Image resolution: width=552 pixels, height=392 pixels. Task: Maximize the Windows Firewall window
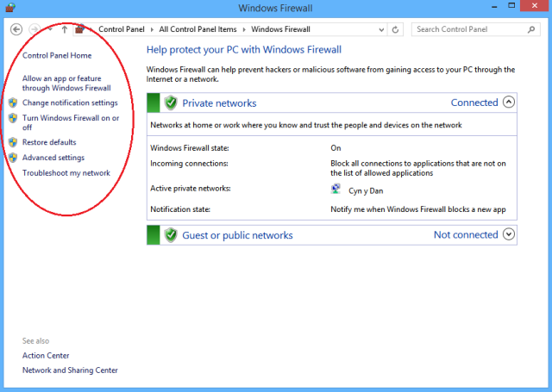click(511, 6)
